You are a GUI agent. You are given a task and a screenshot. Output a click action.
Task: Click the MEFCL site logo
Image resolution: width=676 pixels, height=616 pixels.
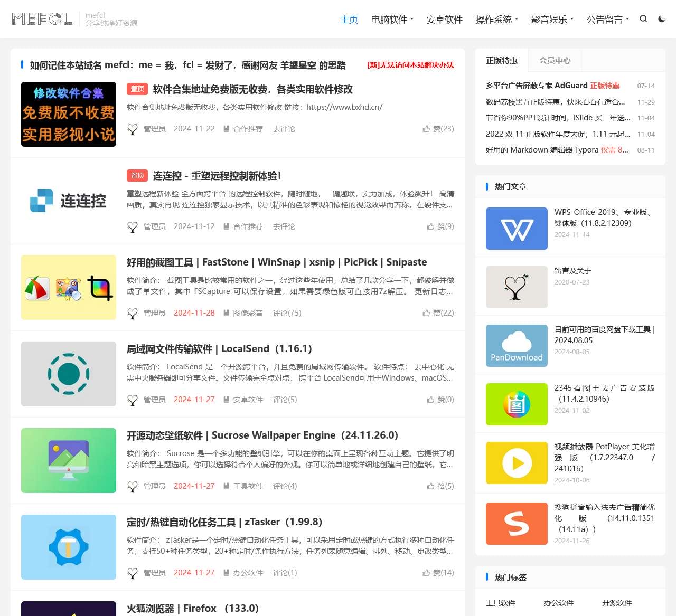(x=42, y=19)
